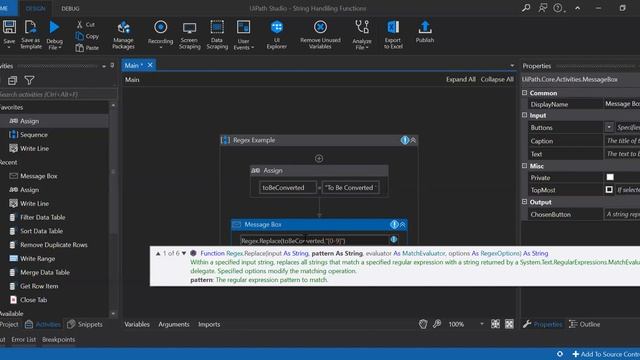
Task: Focus the Search activities field
Action: 57,94
